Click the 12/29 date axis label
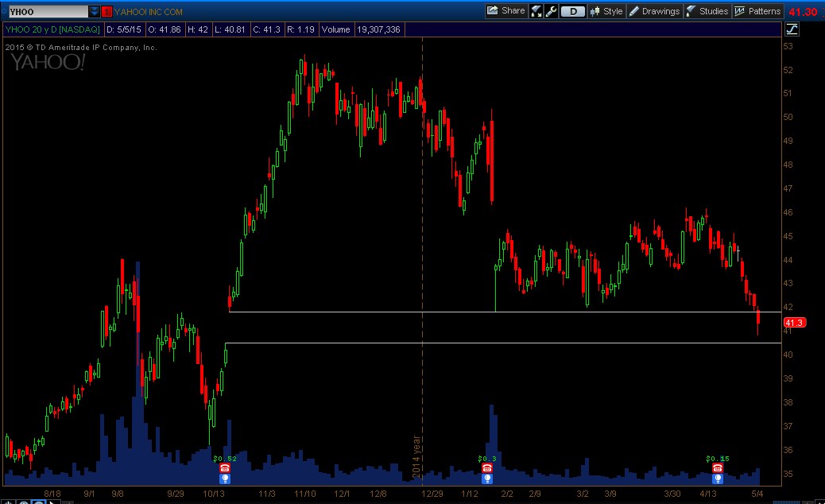This screenshot has width=825, height=504. [x=432, y=494]
